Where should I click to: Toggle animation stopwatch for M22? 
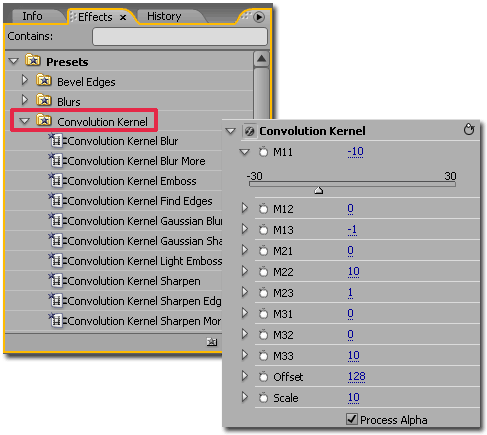point(263,272)
